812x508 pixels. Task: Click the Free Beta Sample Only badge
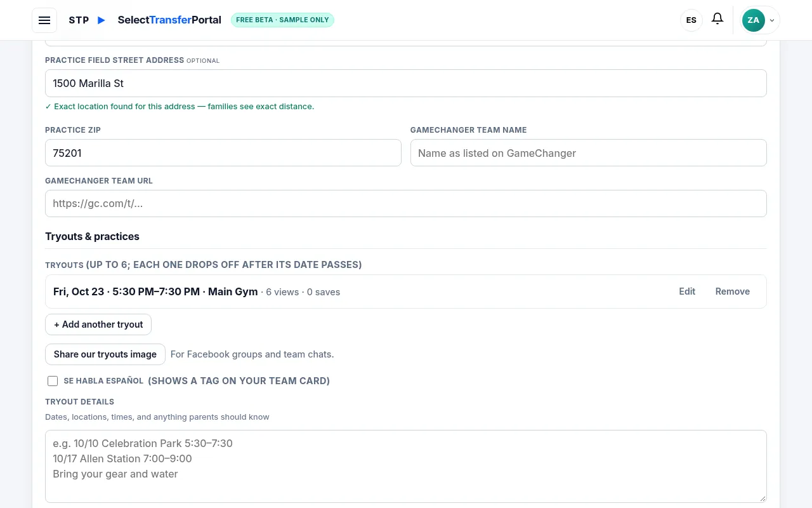[x=282, y=20]
